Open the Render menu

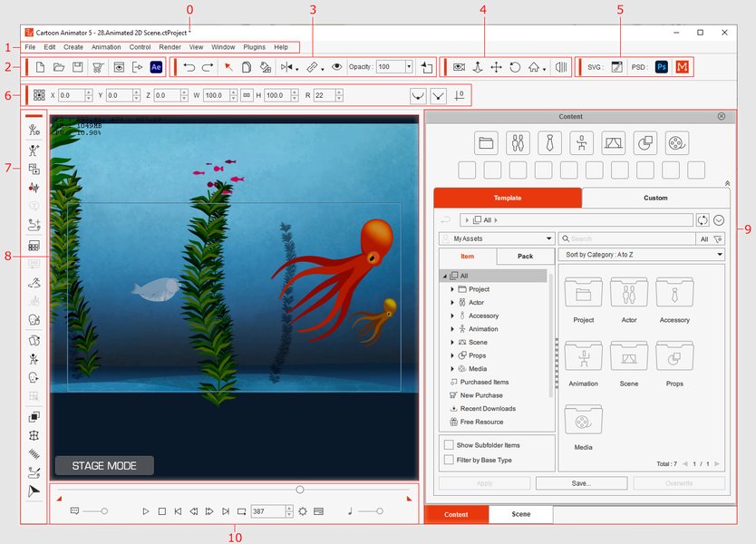pos(170,47)
